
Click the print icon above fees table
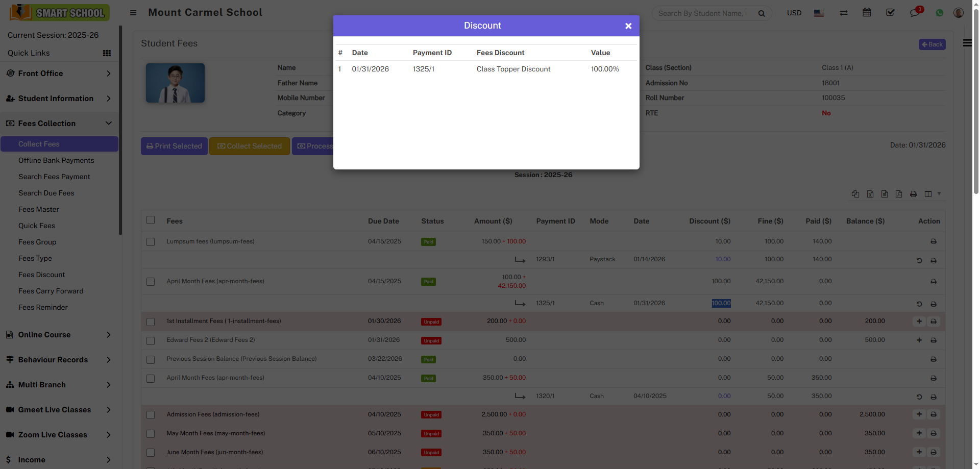(x=913, y=194)
